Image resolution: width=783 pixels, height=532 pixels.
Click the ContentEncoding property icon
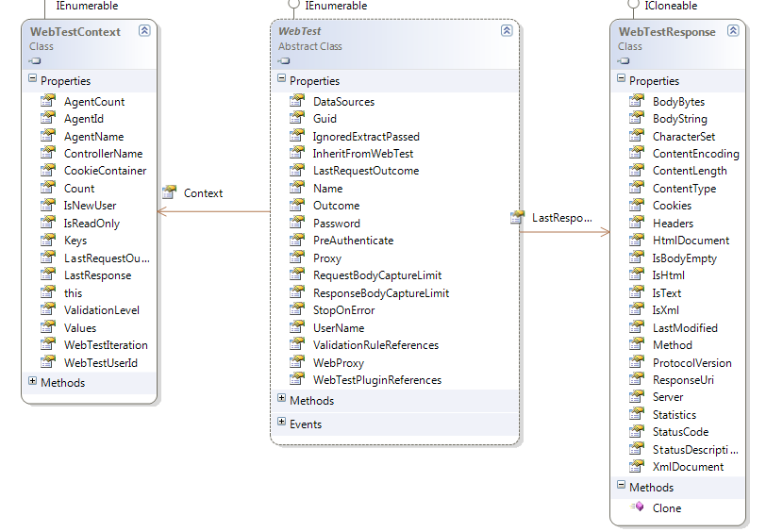pyautogui.click(x=637, y=153)
